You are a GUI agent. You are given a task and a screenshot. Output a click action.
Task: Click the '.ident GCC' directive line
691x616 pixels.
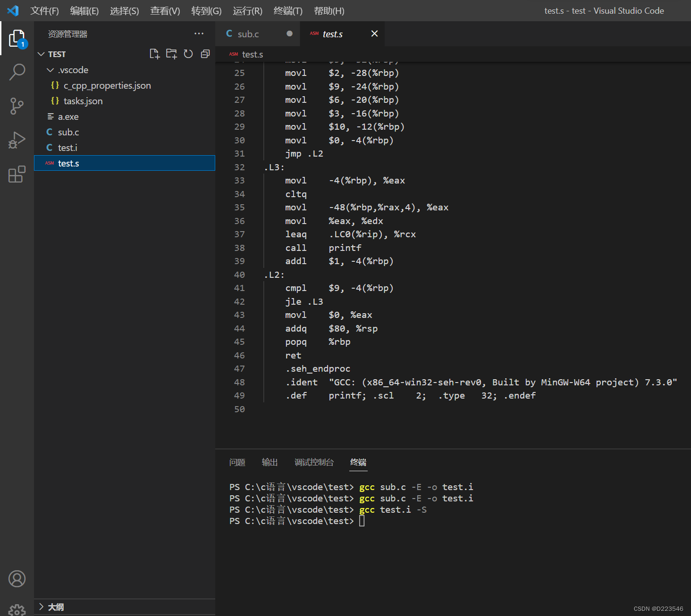pos(481,382)
